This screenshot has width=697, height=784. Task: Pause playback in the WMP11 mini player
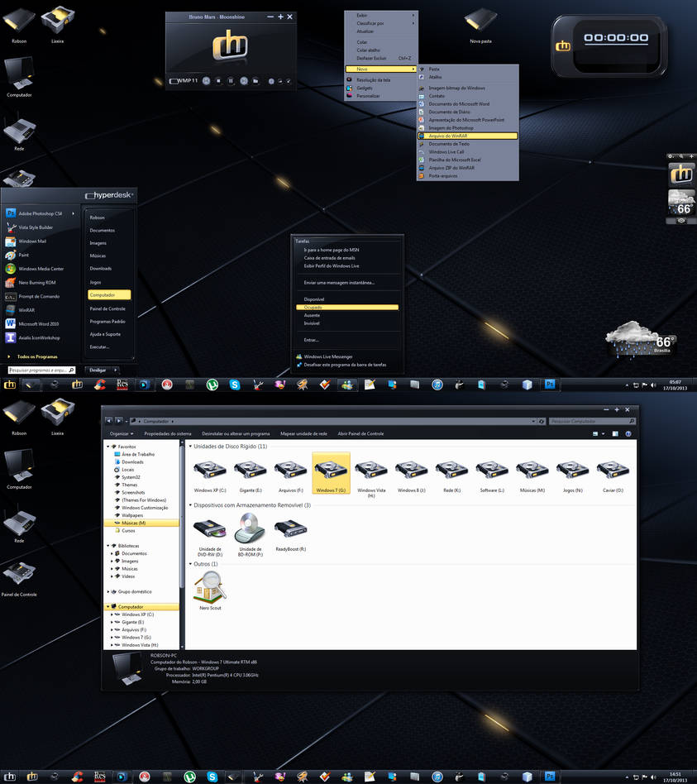[x=231, y=80]
